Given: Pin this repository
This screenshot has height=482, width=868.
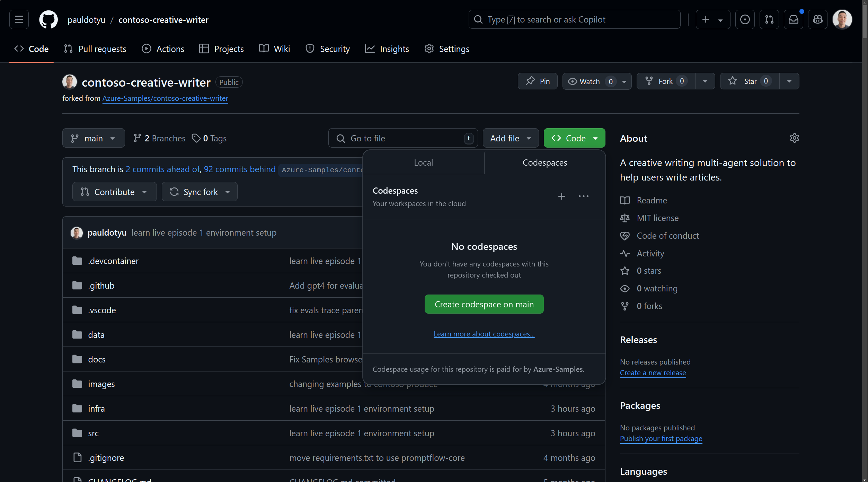Looking at the screenshot, I should point(538,81).
